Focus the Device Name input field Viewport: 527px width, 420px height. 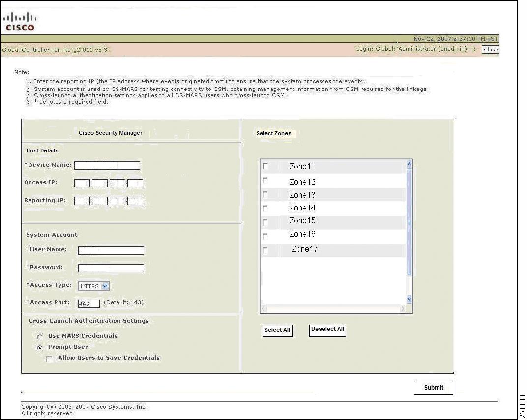pyautogui.click(x=107, y=165)
